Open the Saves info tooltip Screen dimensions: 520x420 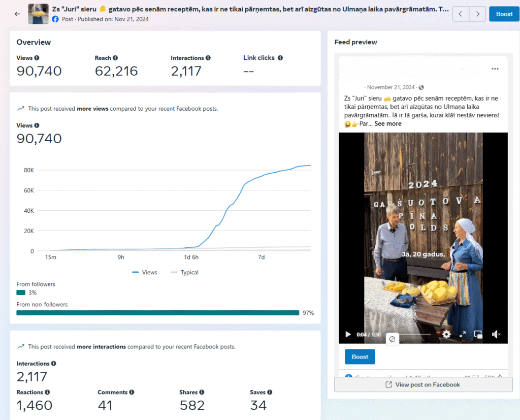(x=269, y=392)
